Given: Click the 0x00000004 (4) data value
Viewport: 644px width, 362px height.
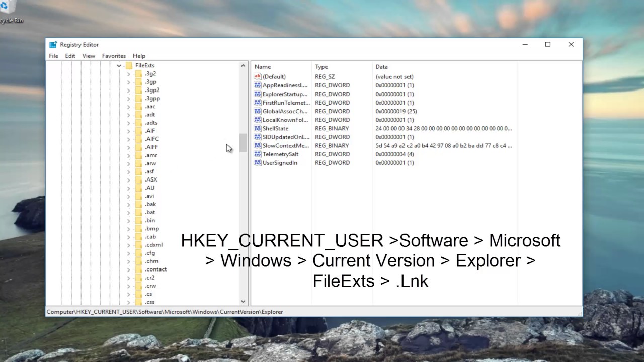Looking at the screenshot, I should pyautogui.click(x=394, y=154).
